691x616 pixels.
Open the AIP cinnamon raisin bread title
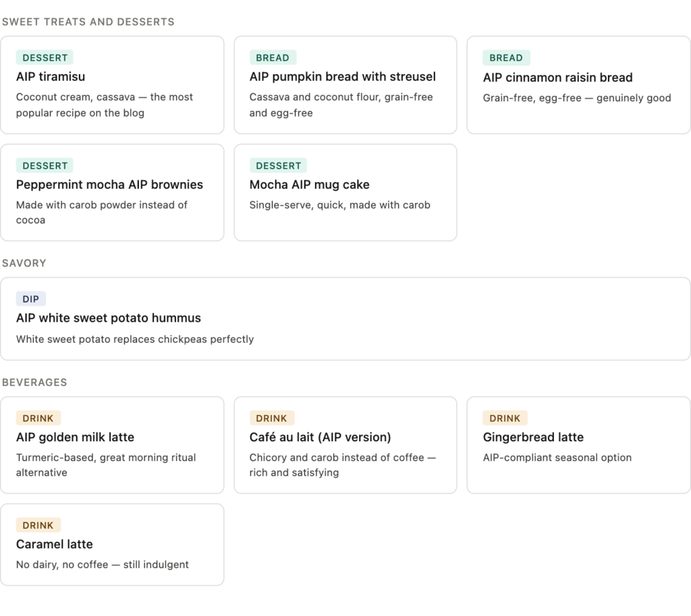click(x=557, y=78)
